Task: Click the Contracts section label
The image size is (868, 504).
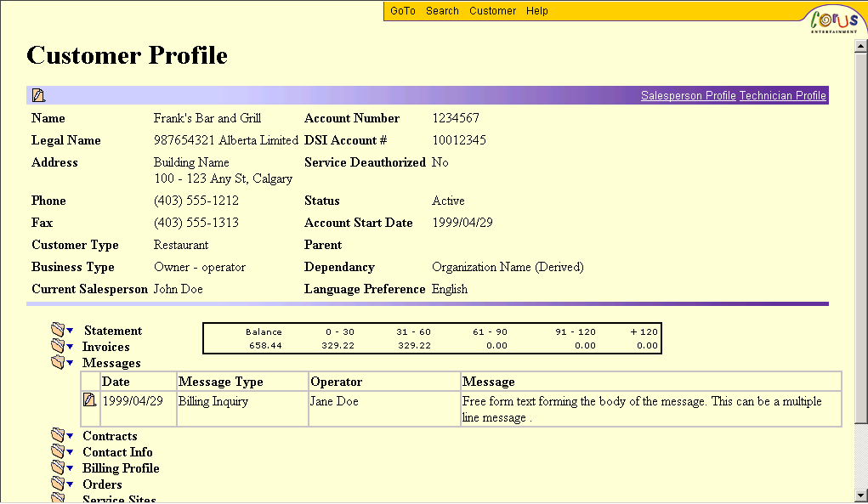Action: point(110,436)
